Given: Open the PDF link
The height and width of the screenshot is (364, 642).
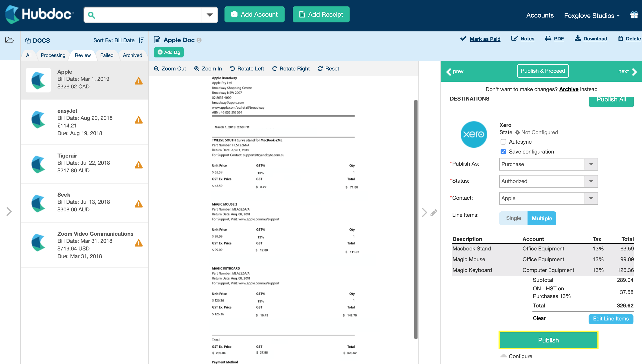Looking at the screenshot, I should 554,39.
